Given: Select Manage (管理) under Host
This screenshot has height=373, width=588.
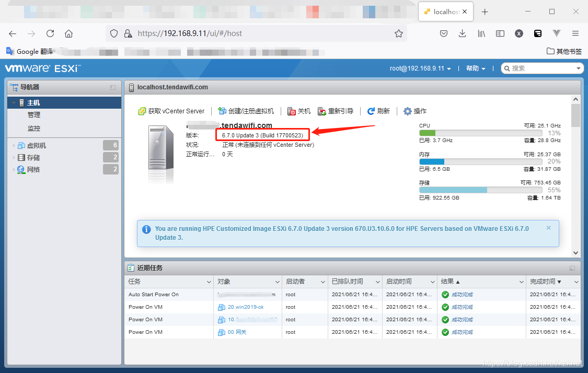Looking at the screenshot, I should click(x=34, y=115).
